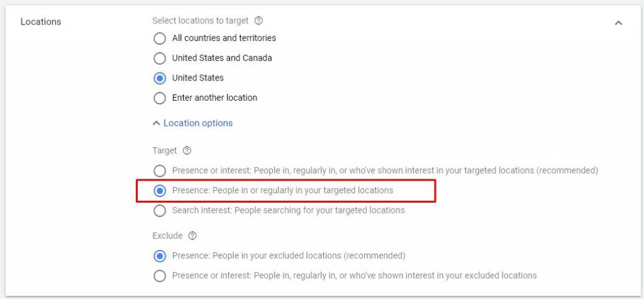Click help icon next to Exclude heading
The height and width of the screenshot is (299, 644).
click(x=192, y=236)
